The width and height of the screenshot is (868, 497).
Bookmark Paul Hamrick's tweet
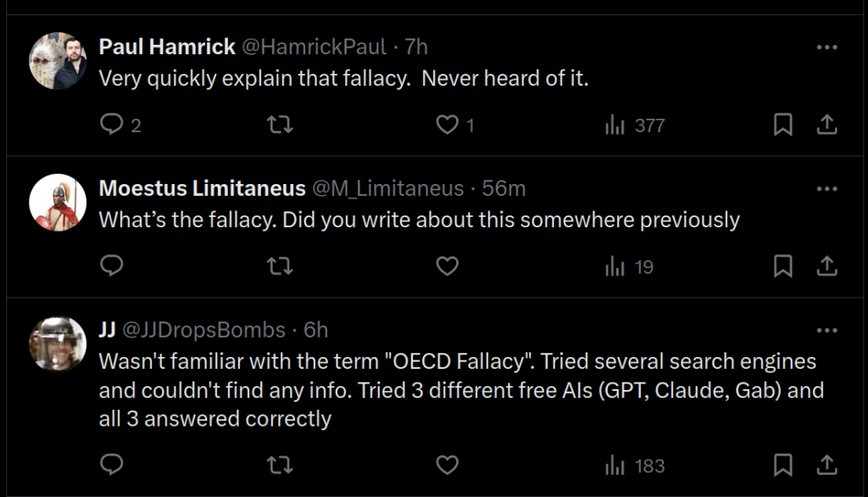click(x=783, y=126)
